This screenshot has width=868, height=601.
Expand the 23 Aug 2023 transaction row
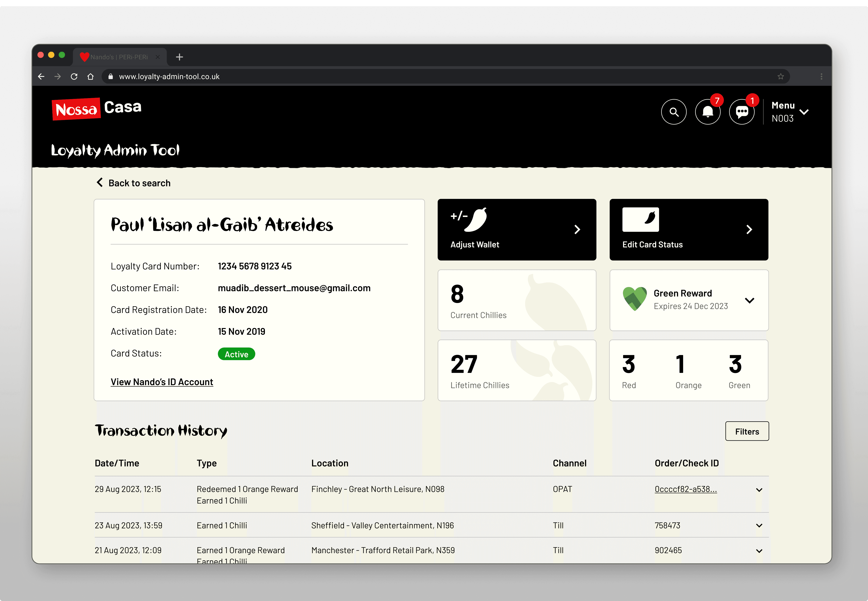pos(759,526)
